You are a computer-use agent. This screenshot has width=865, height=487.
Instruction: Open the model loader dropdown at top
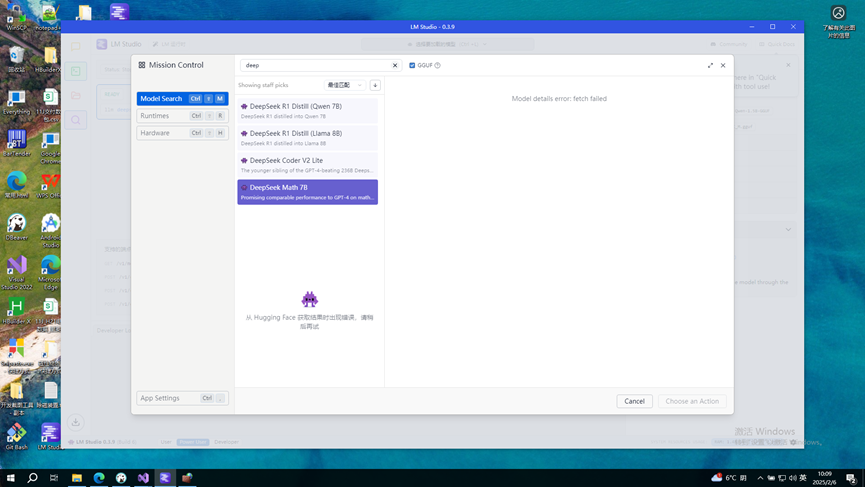click(447, 44)
